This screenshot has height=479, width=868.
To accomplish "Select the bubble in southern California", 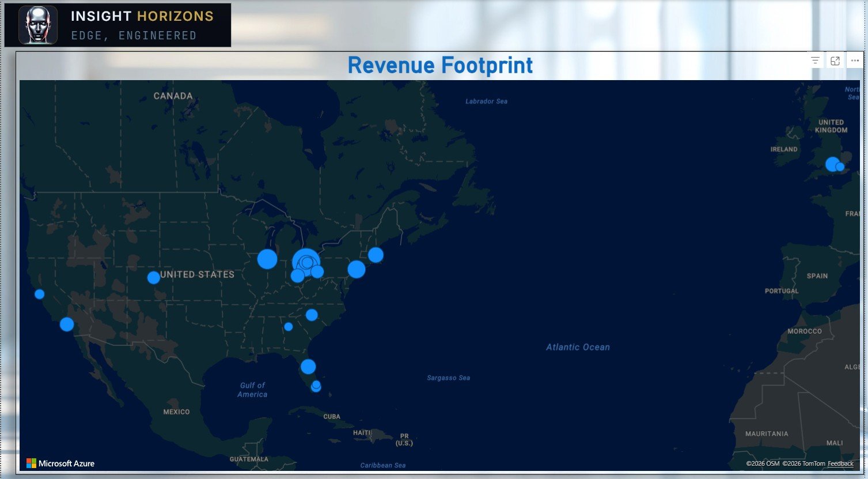I will [x=67, y=324].
